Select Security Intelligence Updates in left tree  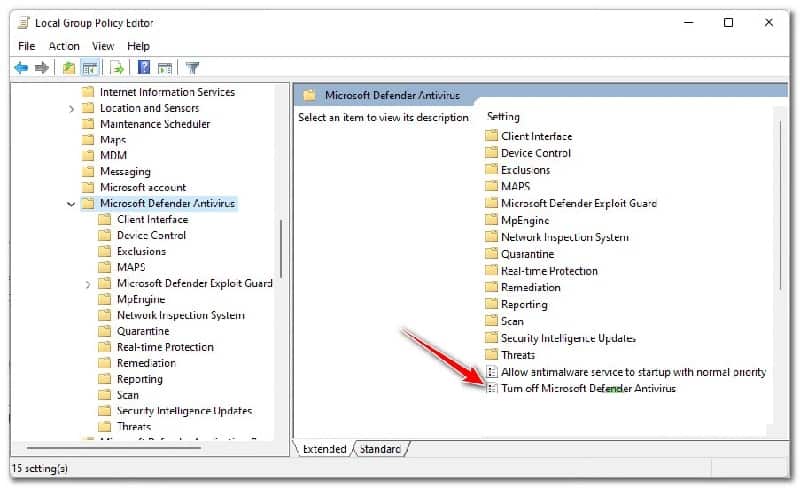tap(184, 410)
